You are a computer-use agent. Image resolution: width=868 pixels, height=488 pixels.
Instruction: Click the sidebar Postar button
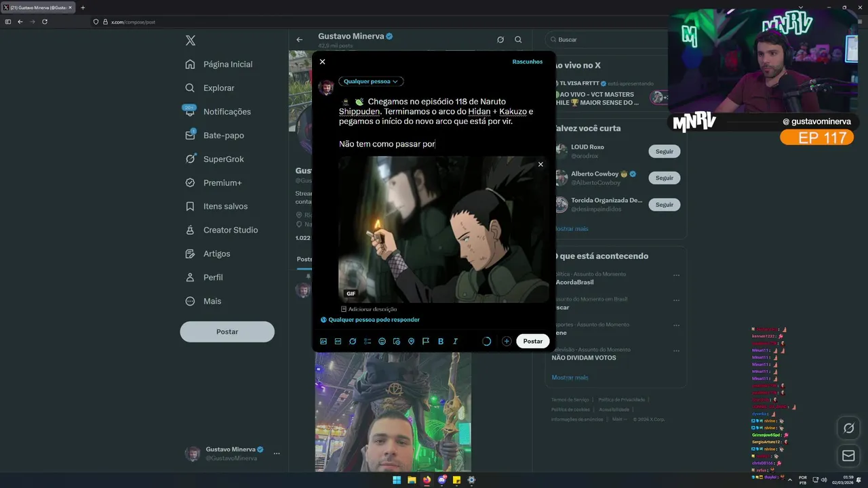(227, 332)
